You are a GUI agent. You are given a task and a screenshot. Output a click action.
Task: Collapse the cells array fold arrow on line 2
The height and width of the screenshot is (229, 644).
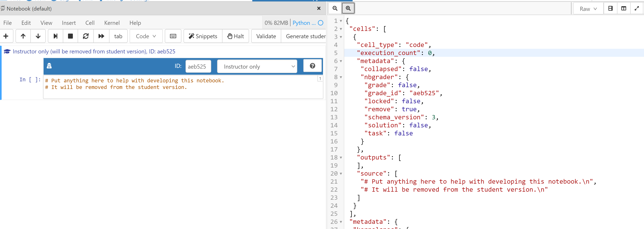[341, 29]
